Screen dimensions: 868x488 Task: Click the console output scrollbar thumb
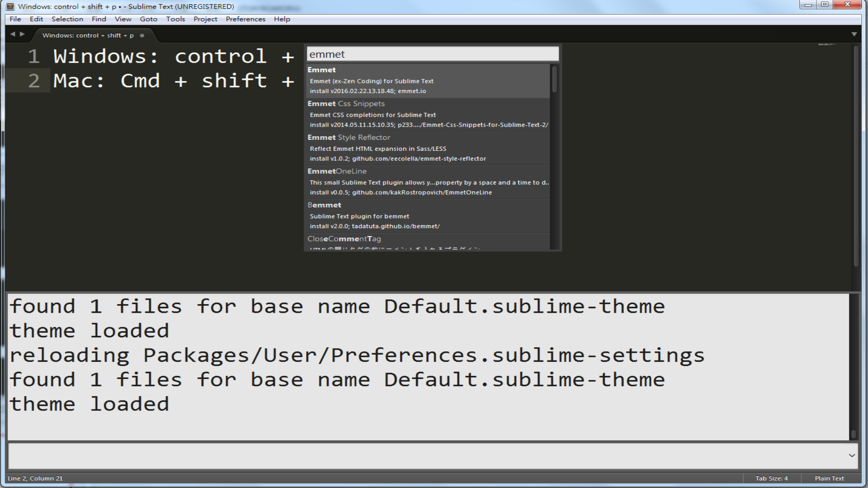(x=853, y=434)
